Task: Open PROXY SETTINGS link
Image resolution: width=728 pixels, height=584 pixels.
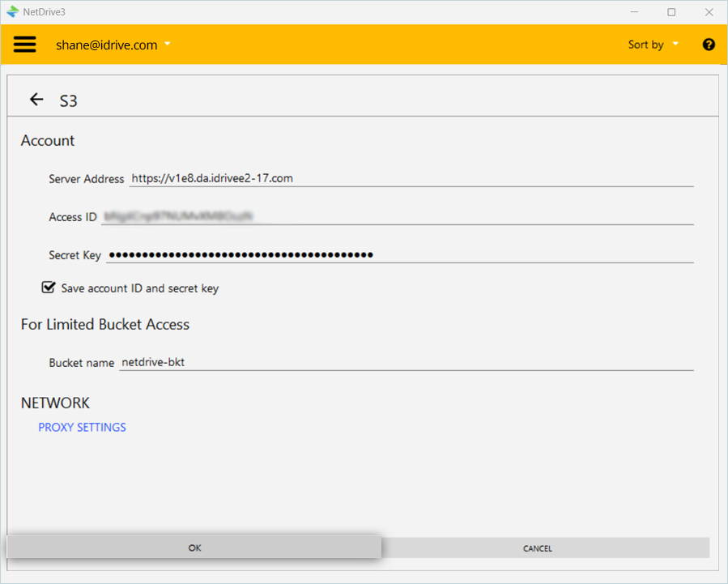Action: click(82, 427)
